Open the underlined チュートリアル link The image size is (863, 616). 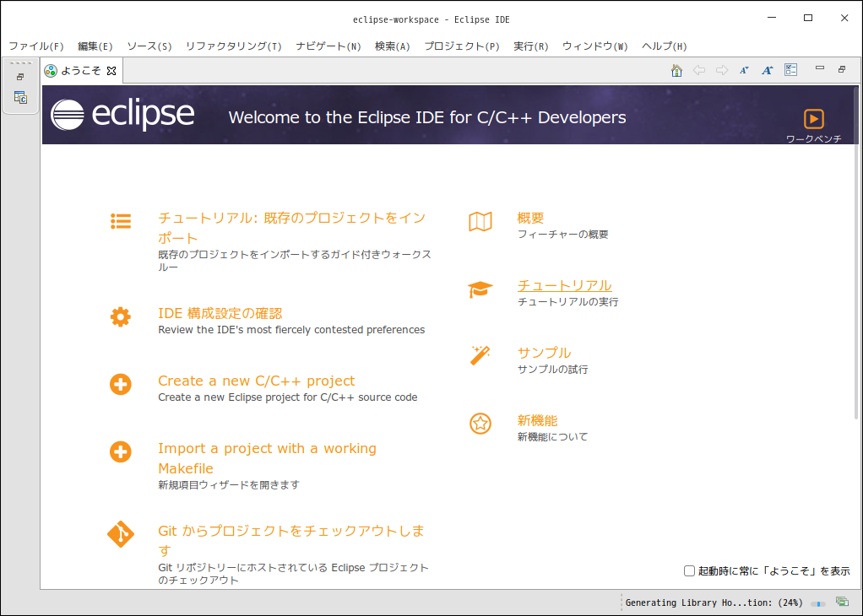(x=565, y=285)
